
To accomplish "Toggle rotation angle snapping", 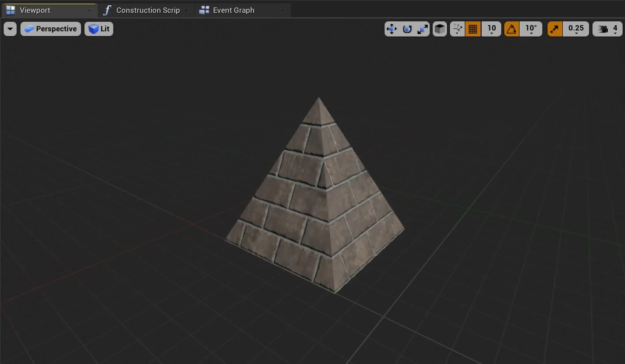I will coord(512,29).
